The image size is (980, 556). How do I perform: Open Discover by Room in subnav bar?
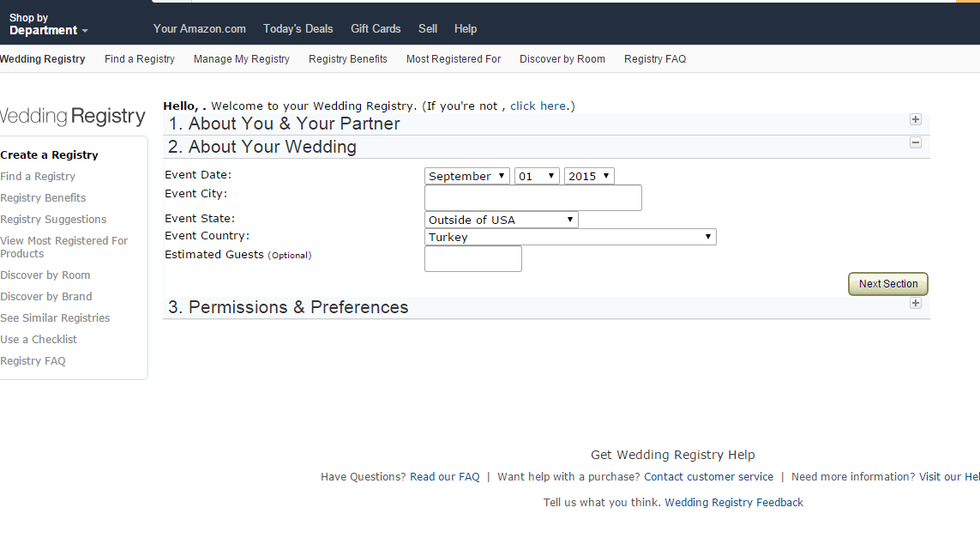[562, 59]
